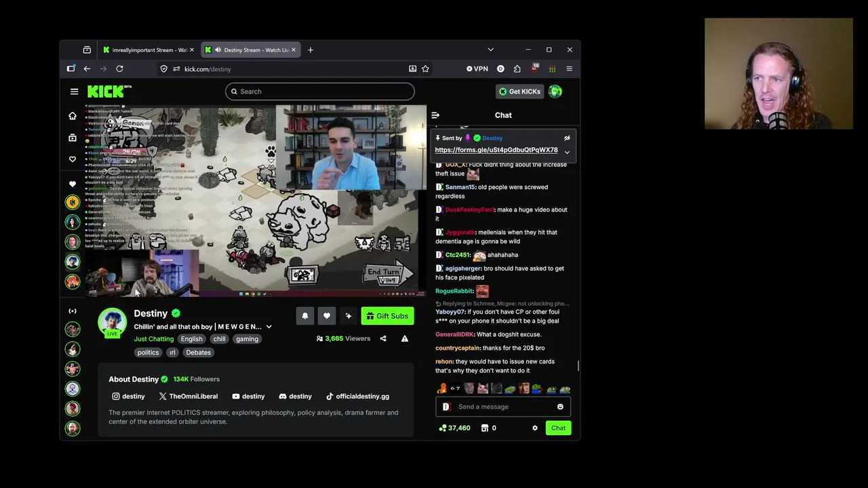Click the Yaboyy07 chat username
The width and height of the screenshot is (868, 488).
click(x=450, y=312)
